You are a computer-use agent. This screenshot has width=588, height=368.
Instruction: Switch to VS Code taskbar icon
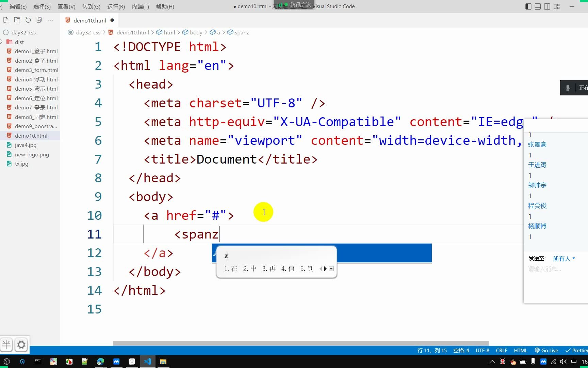(x=148, y=362)
